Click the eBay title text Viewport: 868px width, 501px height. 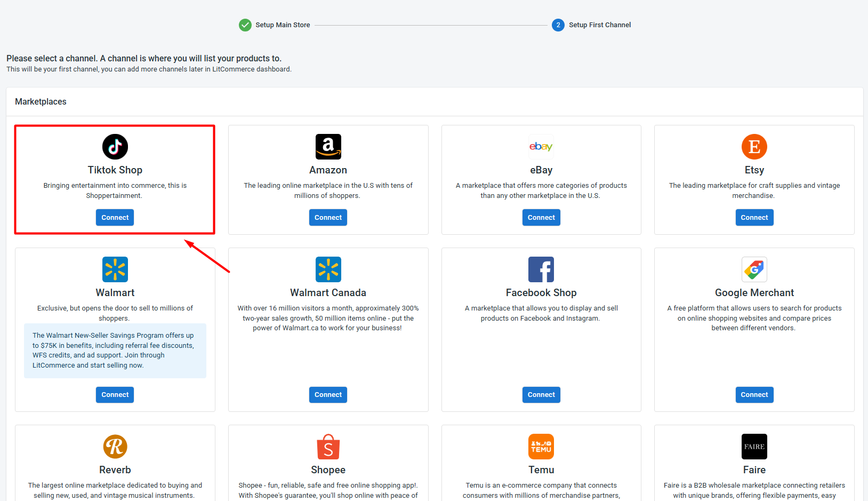pyautogui.click(x=541, y=170)
